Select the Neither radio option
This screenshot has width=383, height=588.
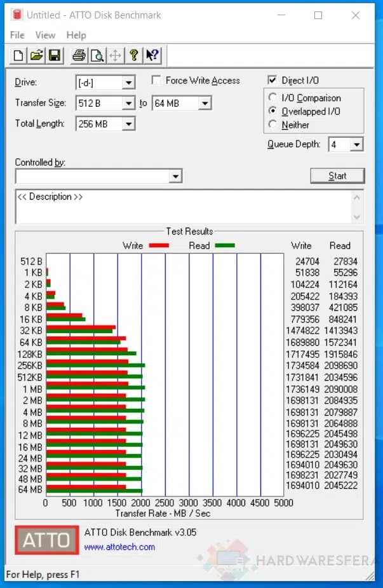click(x=273, y=124)
